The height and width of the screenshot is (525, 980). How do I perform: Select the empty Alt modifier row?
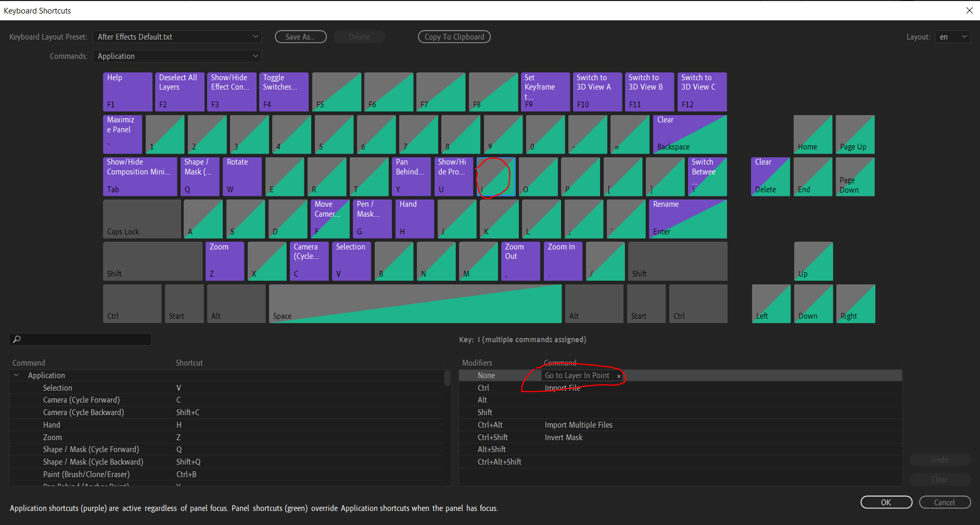tap(680, 400)
